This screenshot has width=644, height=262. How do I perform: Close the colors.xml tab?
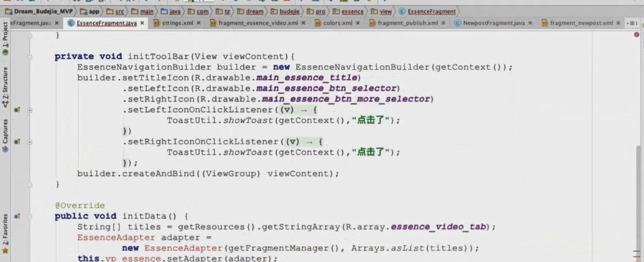pyautogui.click(x=358, y=23)
